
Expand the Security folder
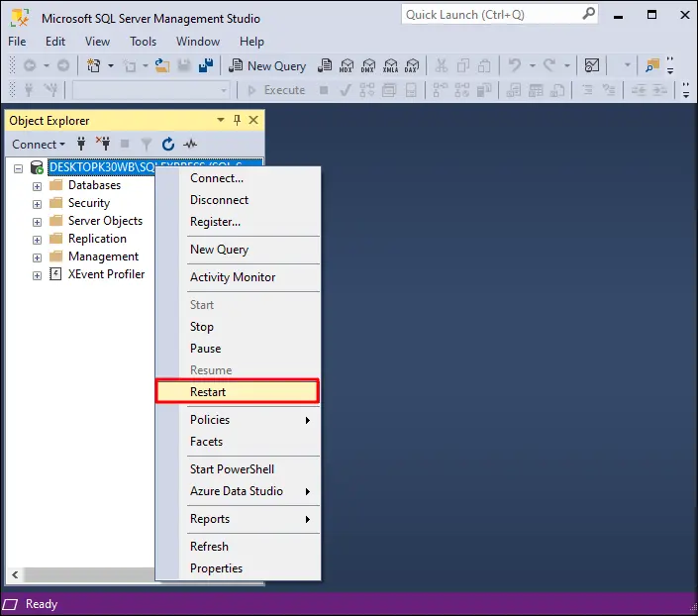[37, 204]
